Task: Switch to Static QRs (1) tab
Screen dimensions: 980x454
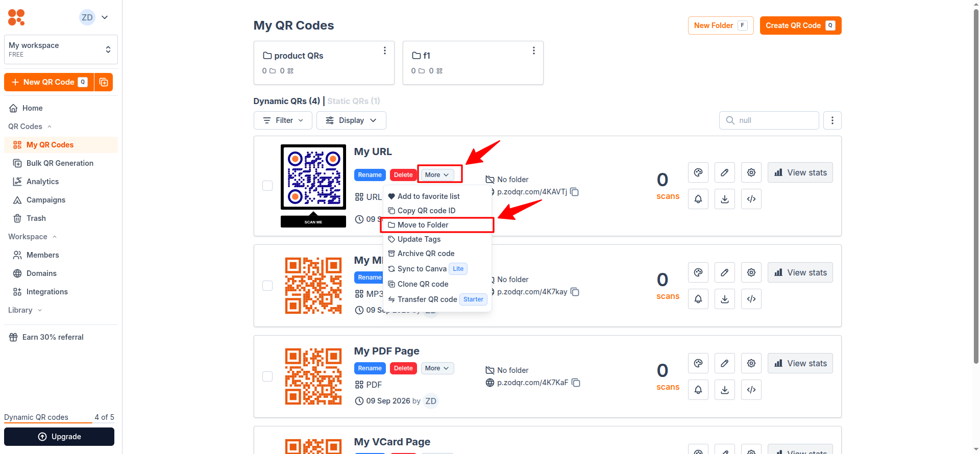Action: (354, 101)
